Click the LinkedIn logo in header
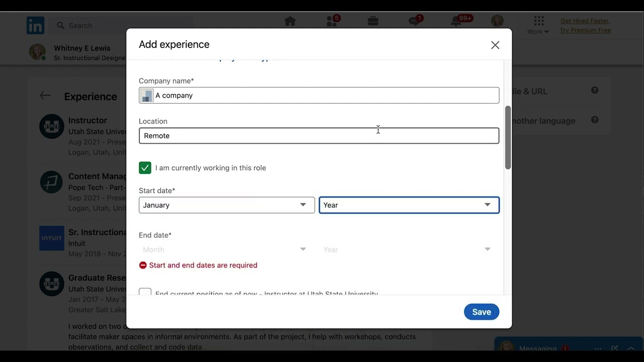The image size is (644, 362). click(35, 25)
